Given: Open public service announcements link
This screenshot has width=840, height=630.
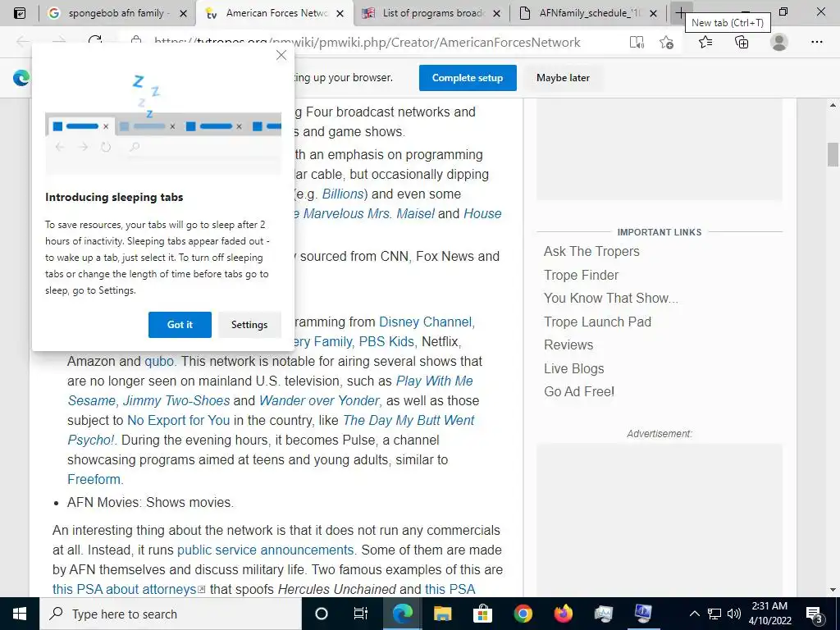Looking at the screenshot, I should (x=265, y=550).
